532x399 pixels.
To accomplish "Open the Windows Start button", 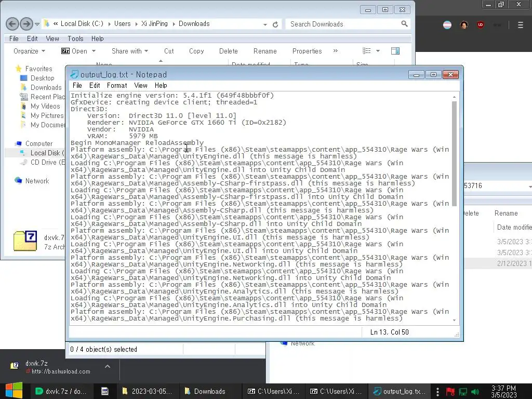I will [x=14, y=391].
